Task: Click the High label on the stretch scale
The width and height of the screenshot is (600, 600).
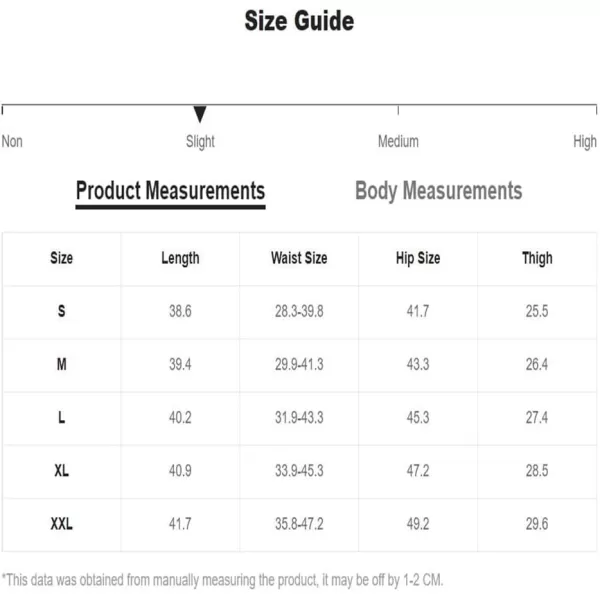Action: tap(585, 142)
